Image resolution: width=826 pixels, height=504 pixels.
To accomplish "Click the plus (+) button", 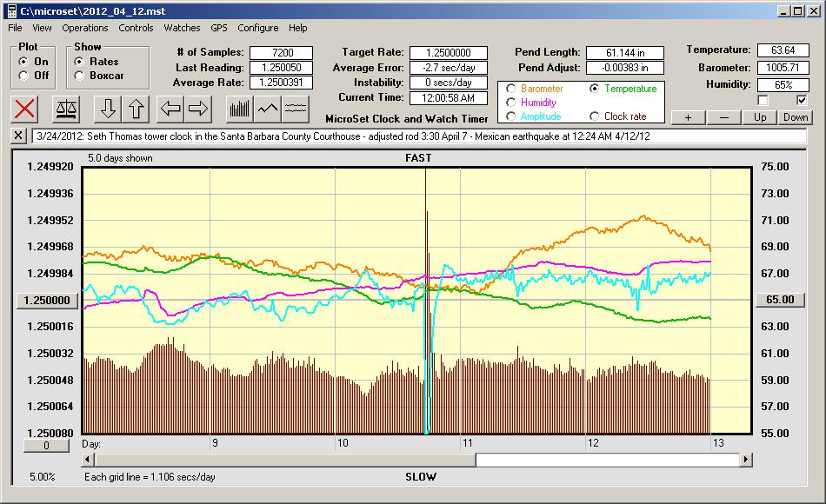I will [x=688, y=117].
